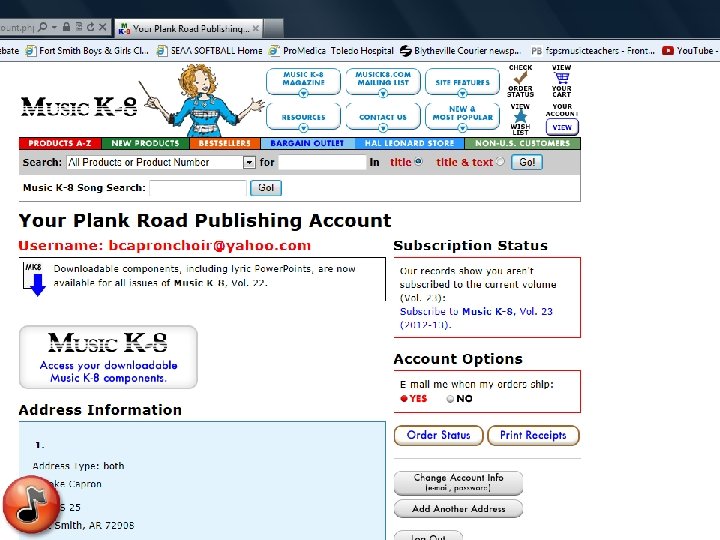Image resolution: width=720 pixels, height=540 pixels.
Task: Click the Order Status button
Action: pos(439,435)
